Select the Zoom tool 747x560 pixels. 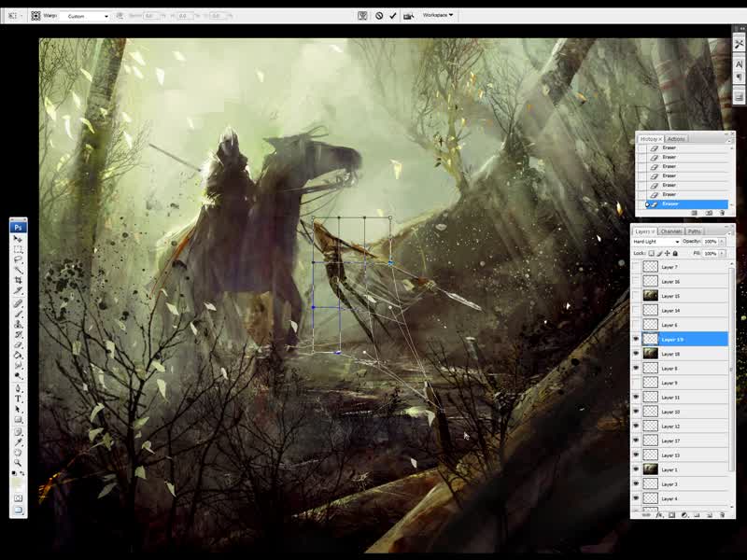(x=18, y=462)
